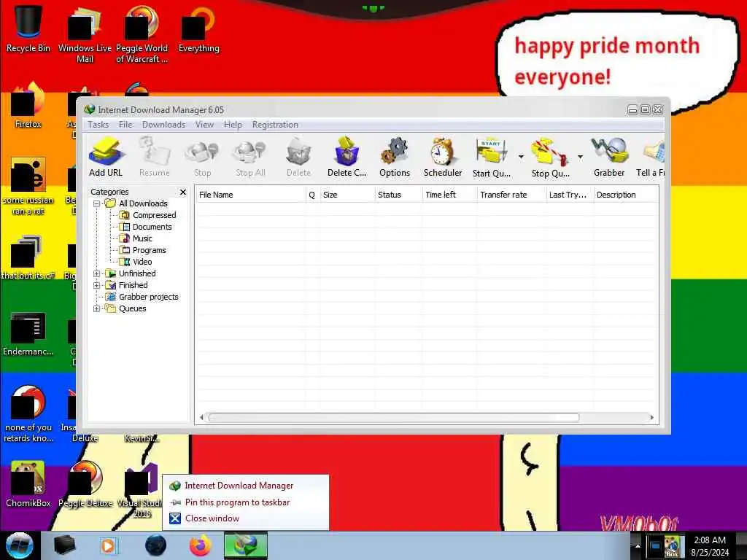Expand the Queues tree node
Screen dimensions: 747x560
click(97, 308)
